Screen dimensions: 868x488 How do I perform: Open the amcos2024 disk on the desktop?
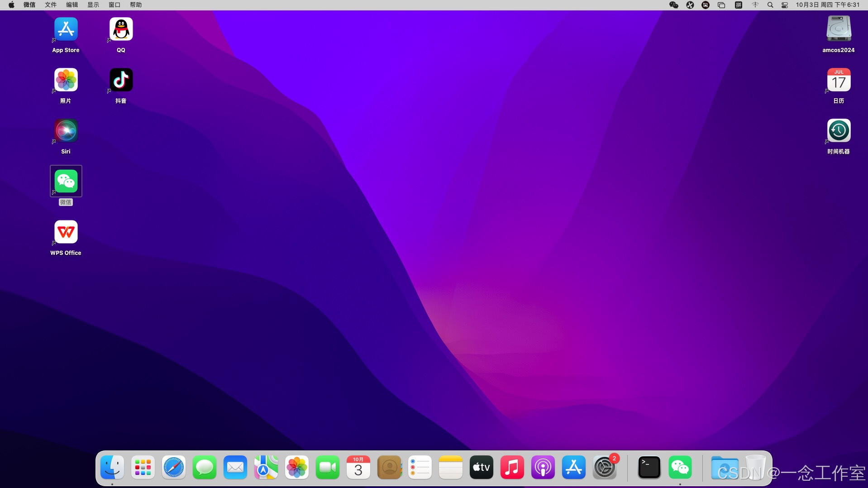click(x=839, y=29)
